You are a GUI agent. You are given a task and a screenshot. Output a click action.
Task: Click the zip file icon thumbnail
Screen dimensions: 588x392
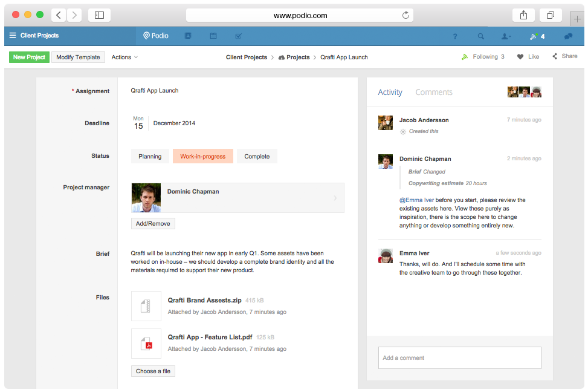point(146,306)
